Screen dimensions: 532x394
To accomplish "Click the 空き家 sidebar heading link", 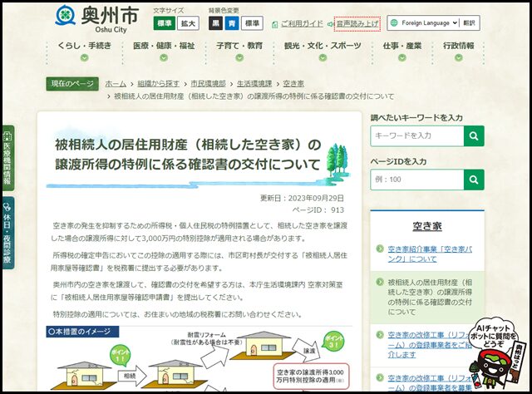I will pos(427,226).
